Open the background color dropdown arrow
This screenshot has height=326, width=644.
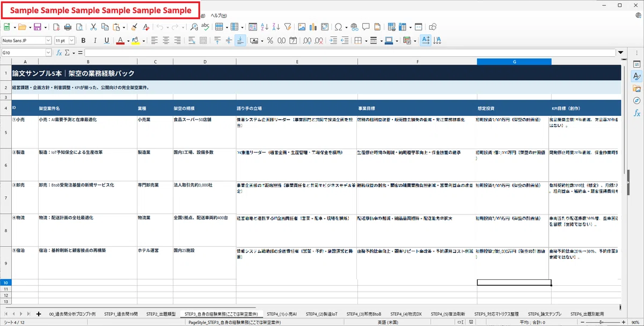coord(143,40)
